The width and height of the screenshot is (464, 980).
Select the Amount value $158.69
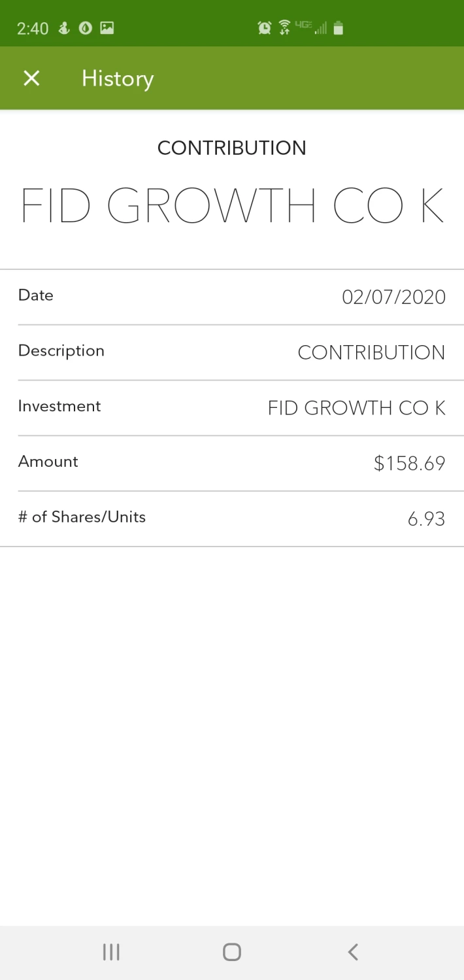click(410, 464)
